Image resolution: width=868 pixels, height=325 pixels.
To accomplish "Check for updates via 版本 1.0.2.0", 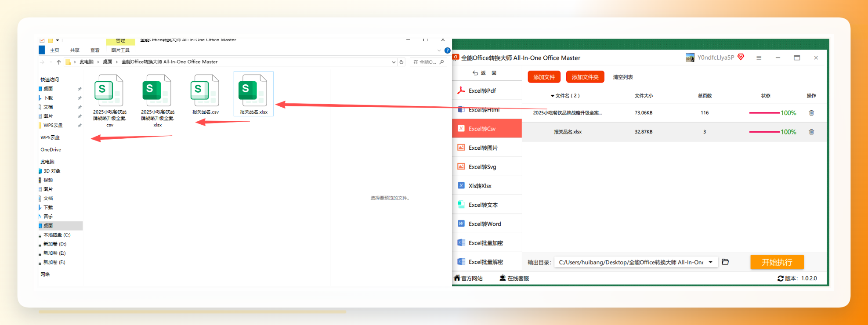I will [797, 278].
